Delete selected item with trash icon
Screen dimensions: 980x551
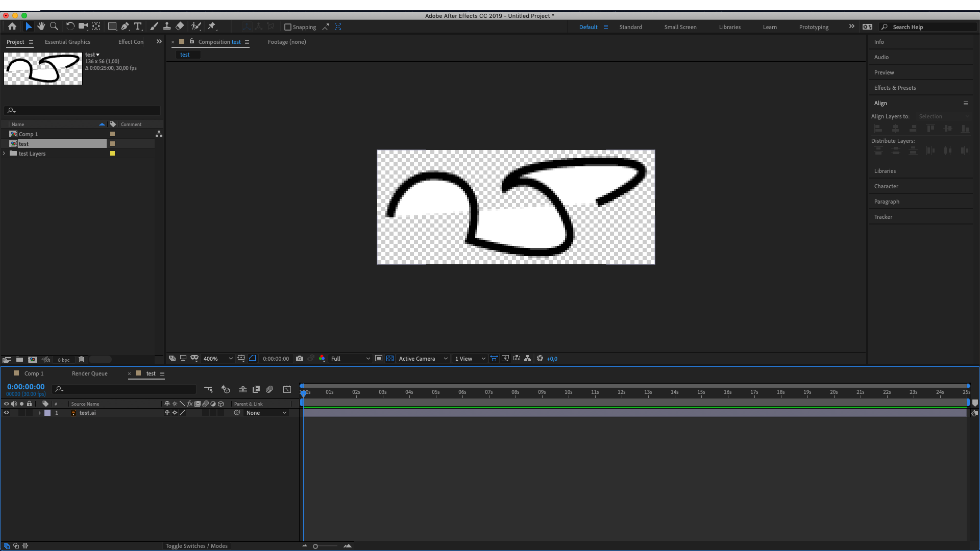pyautogui.click(x=81, y=360)
